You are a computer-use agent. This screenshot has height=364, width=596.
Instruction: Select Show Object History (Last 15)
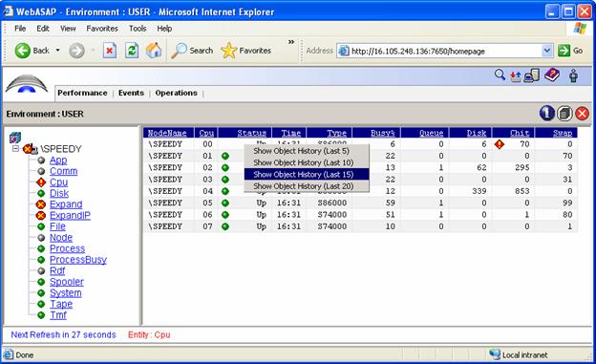click(x=307, y=174)
